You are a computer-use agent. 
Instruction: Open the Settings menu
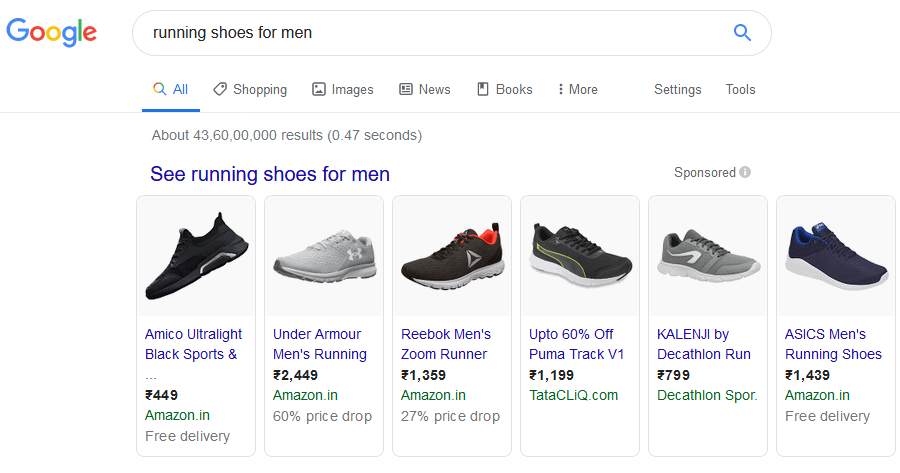[x=677, y=89]
